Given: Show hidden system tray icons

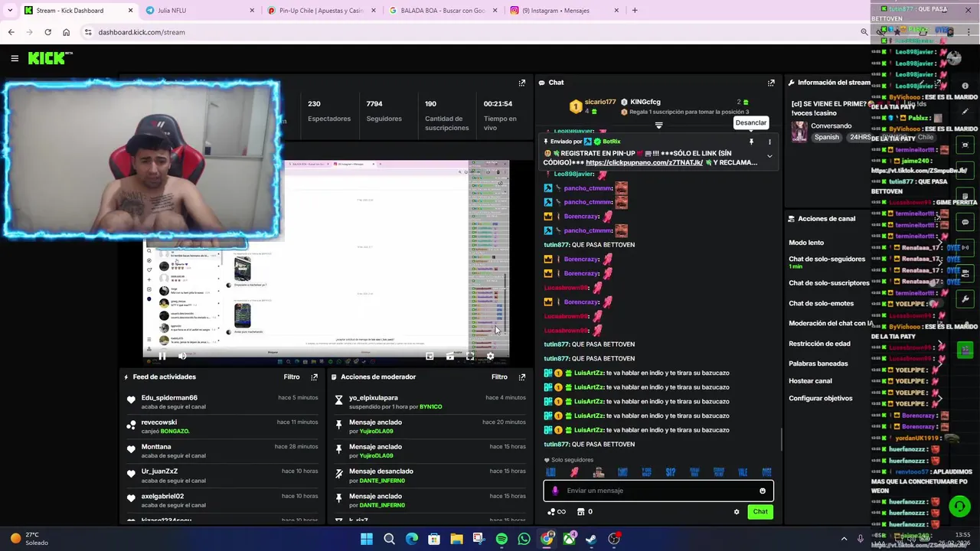Looking at the screenshot, I should coord(844,539).
